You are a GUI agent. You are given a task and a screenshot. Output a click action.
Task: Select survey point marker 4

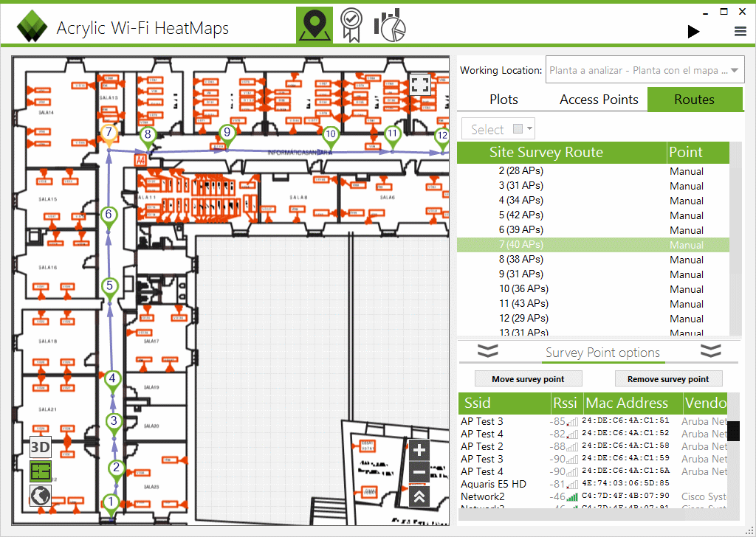112,380
